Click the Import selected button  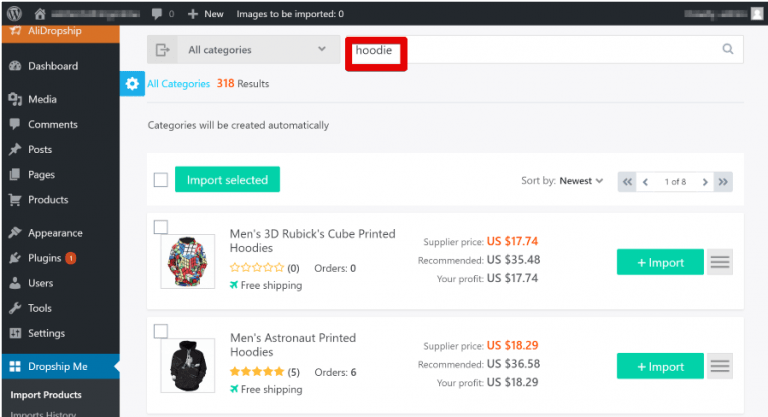tap(227, 179)
